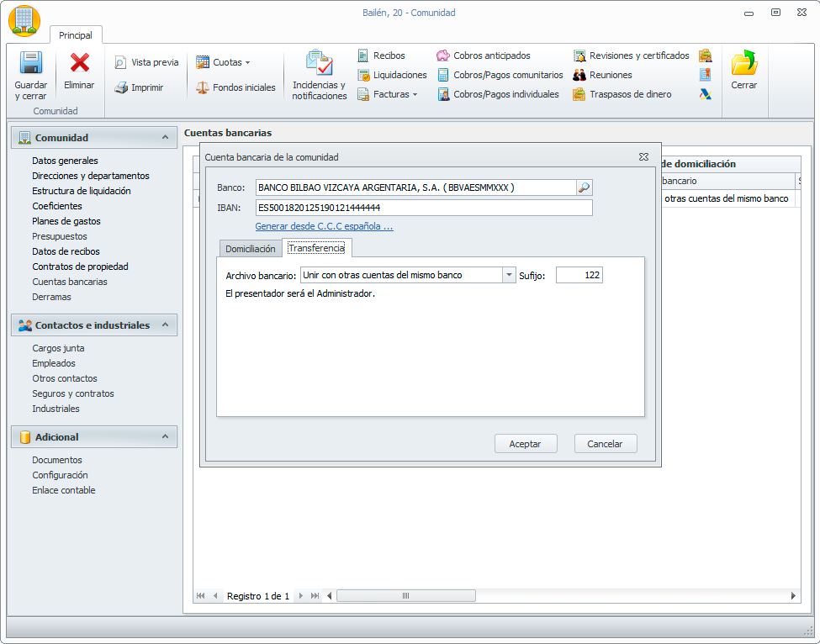Image resolution: width=820 pixels, height=644 pixels.
Task: Click Generar desde C.C.C española link
Action: pyautogui.click(x=324, y=226)
